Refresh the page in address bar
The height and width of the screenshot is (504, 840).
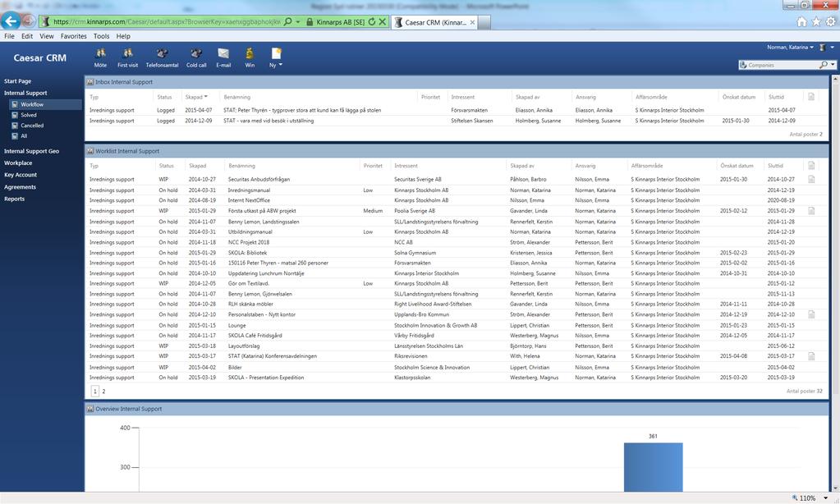point(371,22)
